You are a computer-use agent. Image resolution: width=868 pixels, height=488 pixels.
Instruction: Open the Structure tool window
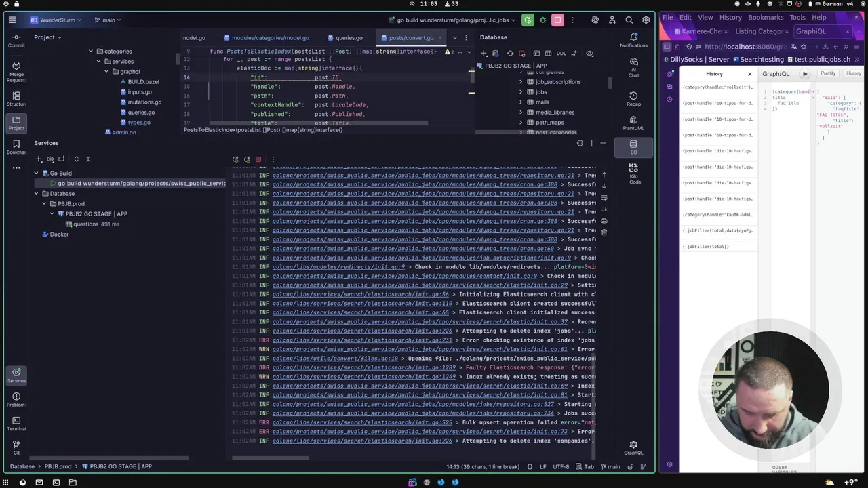click(16, 99)
